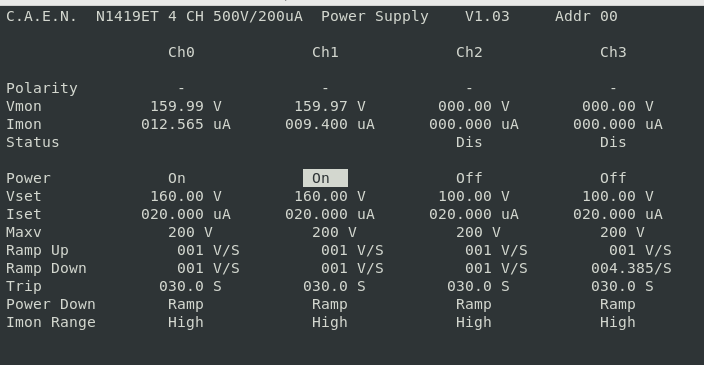Click Ch1 Imon reading 009.400 uA
Image resolution: width=704 pixels, height=365 pixels.
[330, 124]
